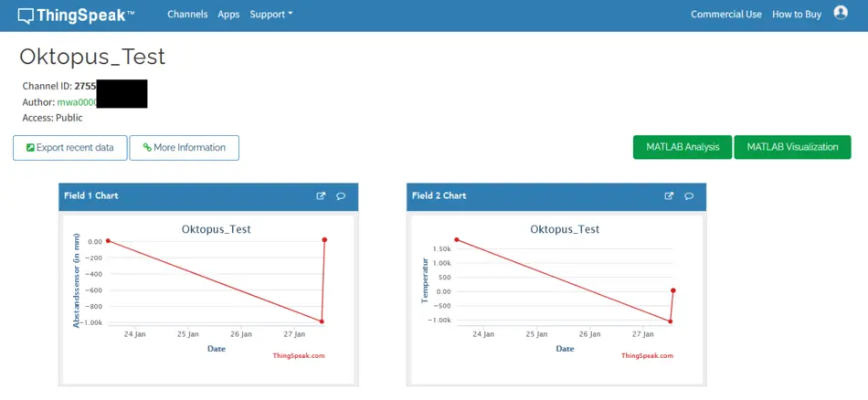This screenshot has width=868, height=400.
Task: Click ThingSpeak.com credit in Field 2 chart
Action: click(x=647, y=356)
